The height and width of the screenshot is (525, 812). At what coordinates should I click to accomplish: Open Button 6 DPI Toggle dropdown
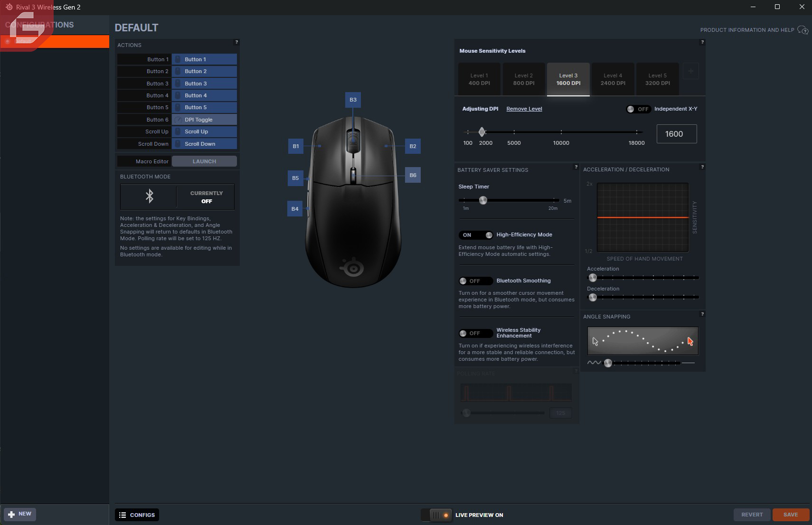[204, 120]
